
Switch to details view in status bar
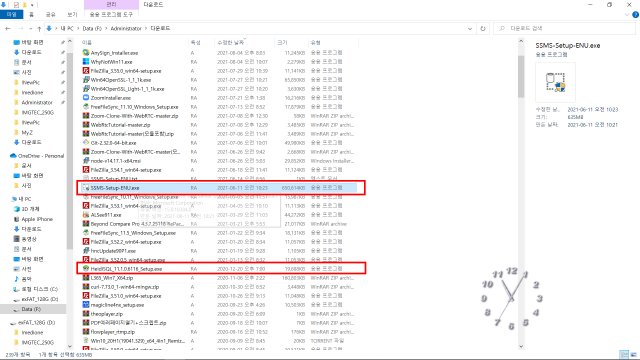coord(624,354)
